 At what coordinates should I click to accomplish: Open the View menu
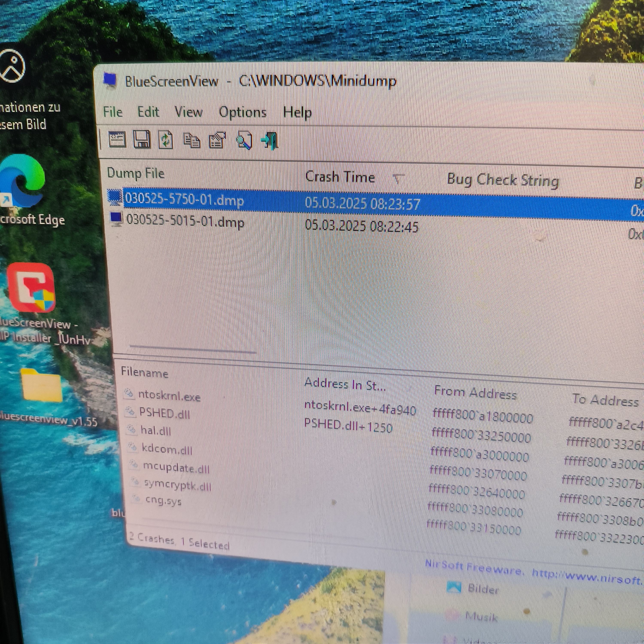point(188,112)
